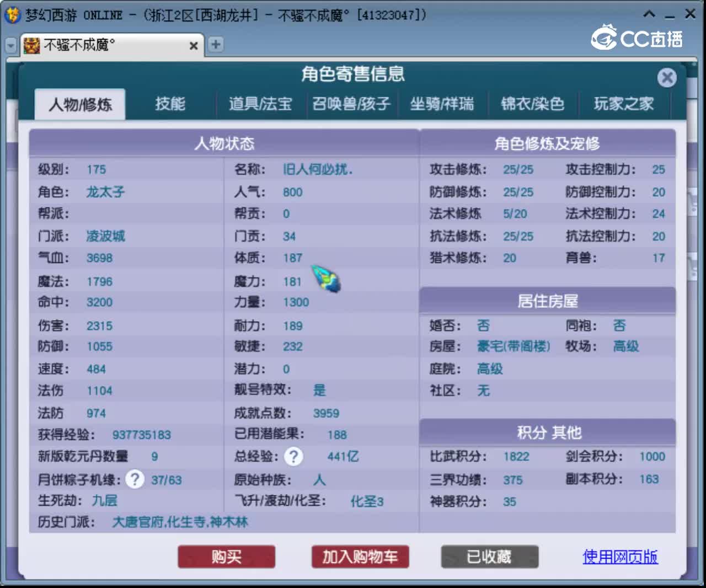Click the level value 175
This screenshot has width=706, height=588.
click(x=96, y=169)
